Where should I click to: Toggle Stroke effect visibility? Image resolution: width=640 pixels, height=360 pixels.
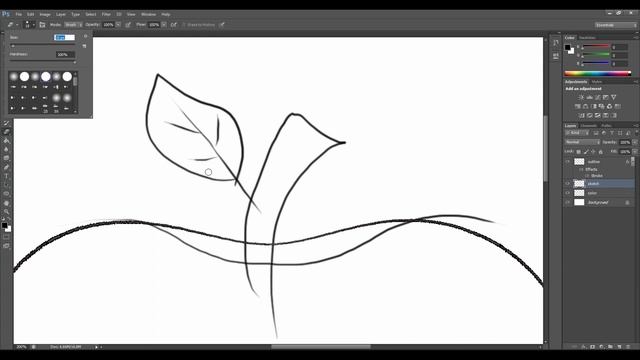587,176
